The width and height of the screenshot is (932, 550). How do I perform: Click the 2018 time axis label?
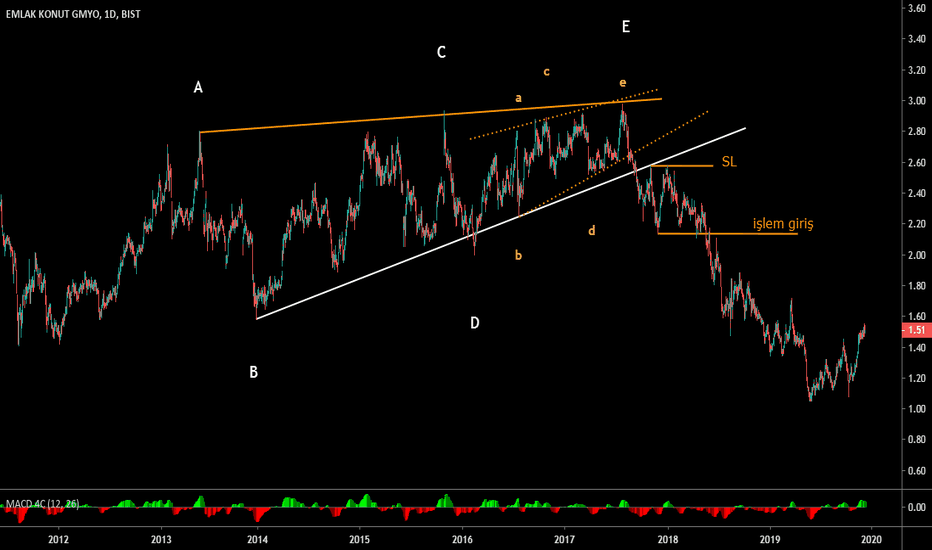click(667, 539)
